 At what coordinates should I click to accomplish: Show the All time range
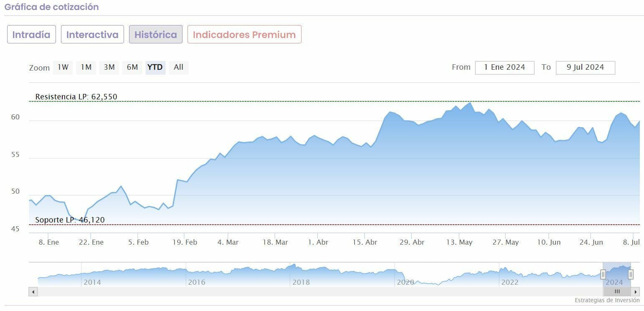pos(178,67)
